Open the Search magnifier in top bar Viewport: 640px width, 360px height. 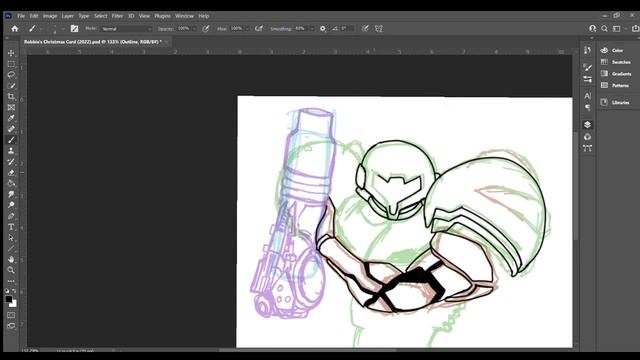[x=604, y=29]
